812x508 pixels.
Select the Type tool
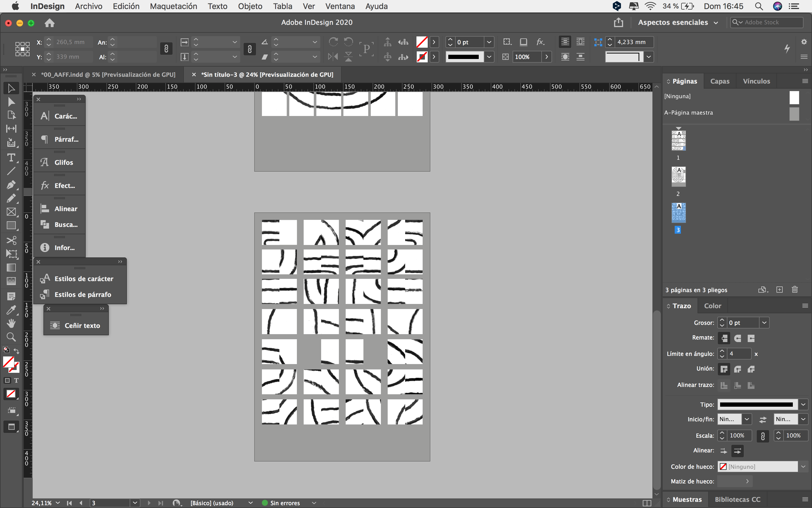pos(11,157)
